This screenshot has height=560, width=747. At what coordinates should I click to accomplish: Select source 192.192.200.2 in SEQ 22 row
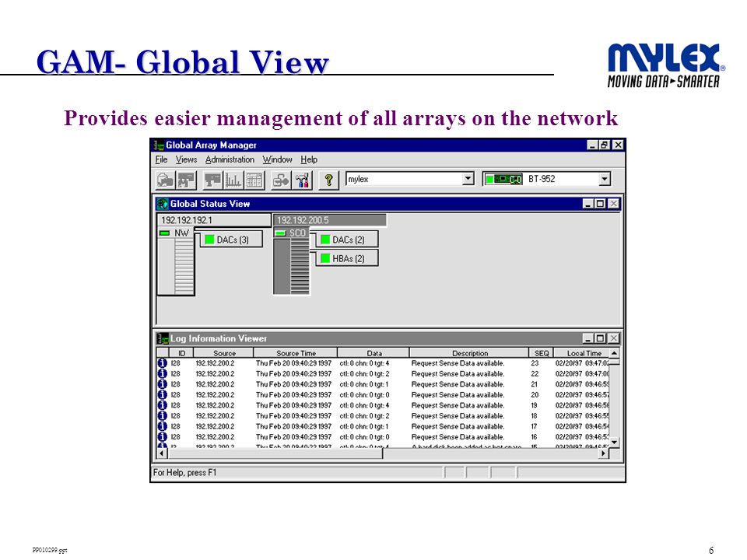click(x=215, y=374)
